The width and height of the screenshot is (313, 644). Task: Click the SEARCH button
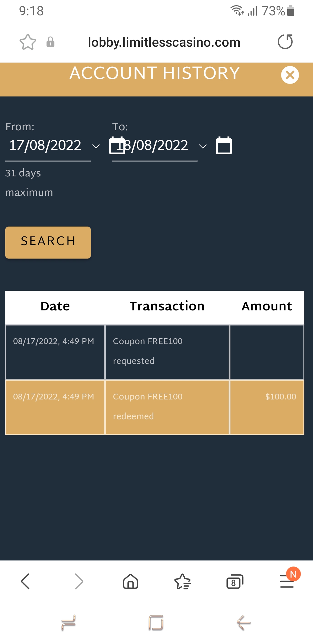tap(48, 243)
